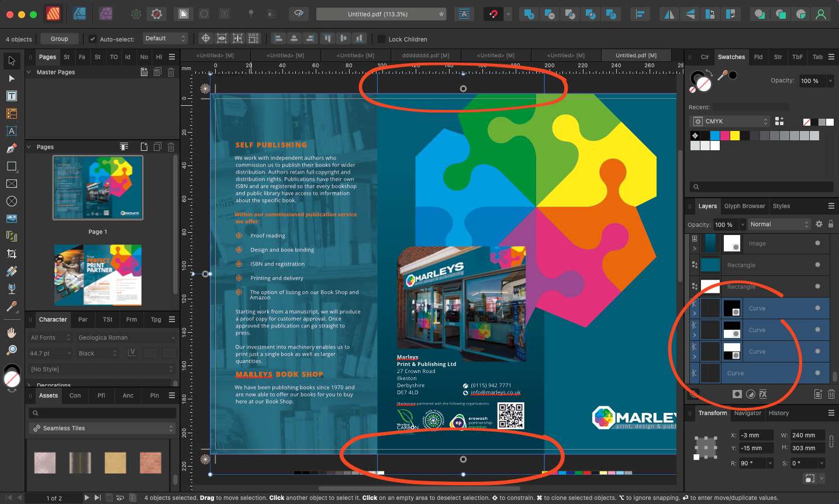Open the snapping options dropdown arrow
The width and height of the screenshot is (839, 504).
pos(508,14)
